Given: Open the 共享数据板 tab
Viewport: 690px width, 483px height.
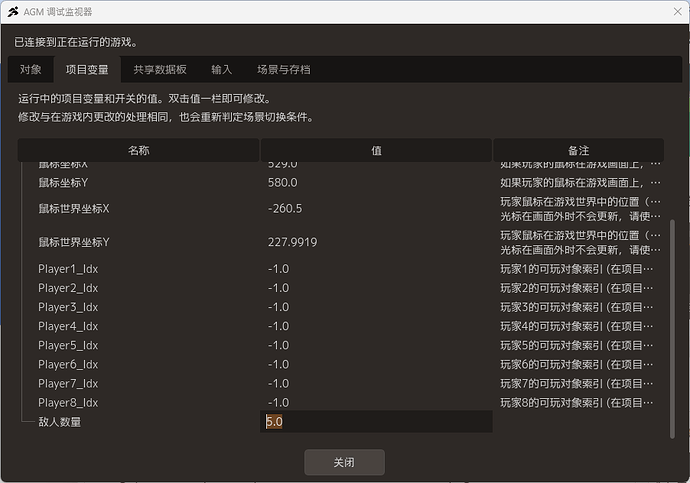Looking at the screenshot, I should tap(160, 70).
